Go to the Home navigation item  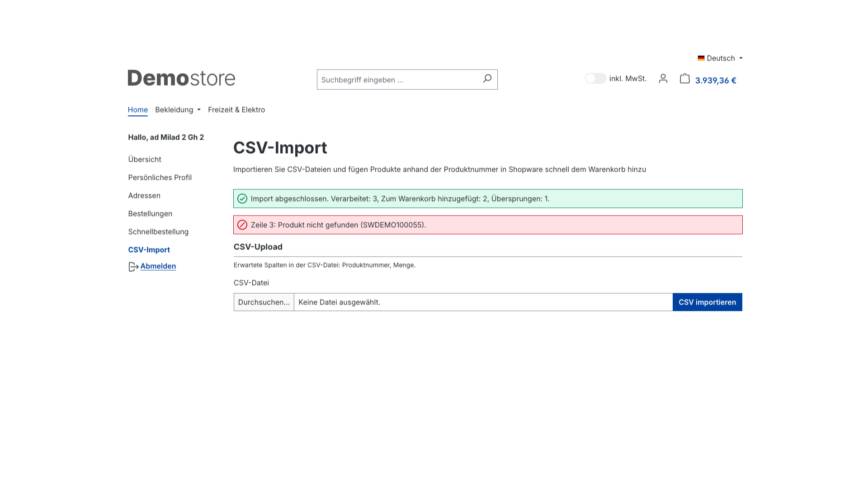tap(137, 110)
